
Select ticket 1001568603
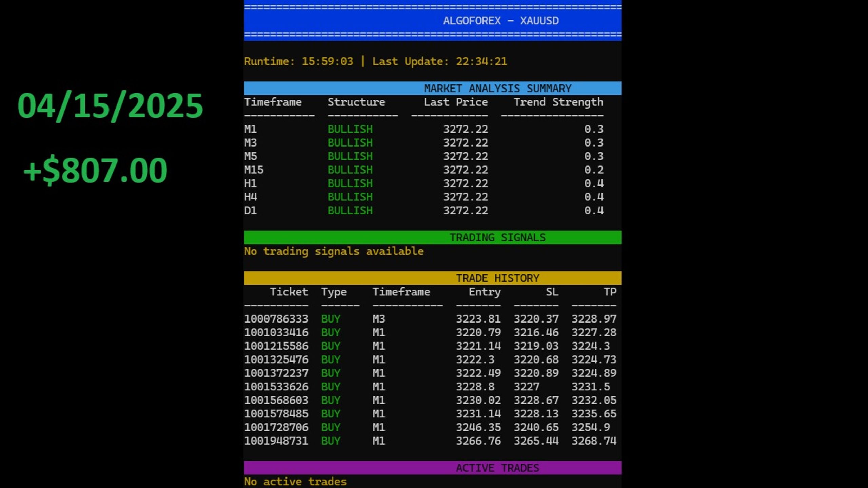pyautogui.click(x=276, y=400)
